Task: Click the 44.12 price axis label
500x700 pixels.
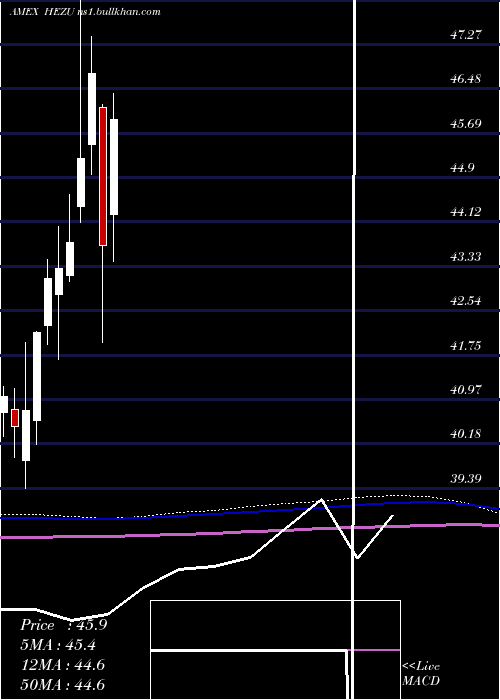Action: [466, 212]
